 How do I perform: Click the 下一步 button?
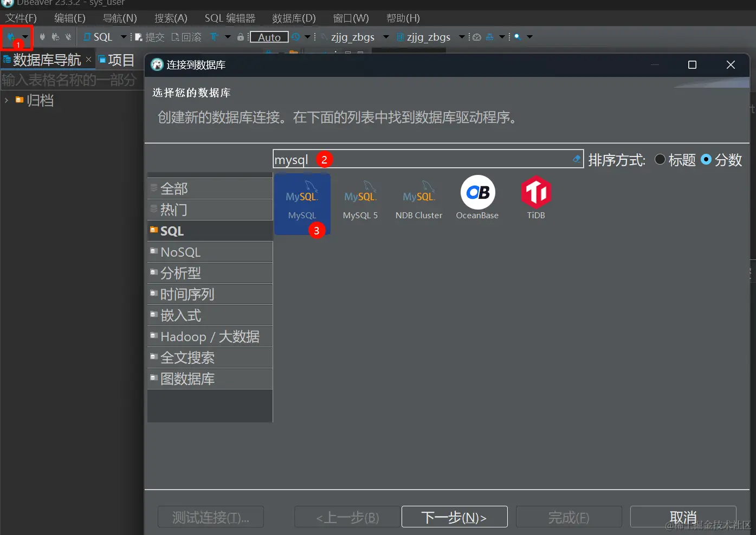point(454,517)
